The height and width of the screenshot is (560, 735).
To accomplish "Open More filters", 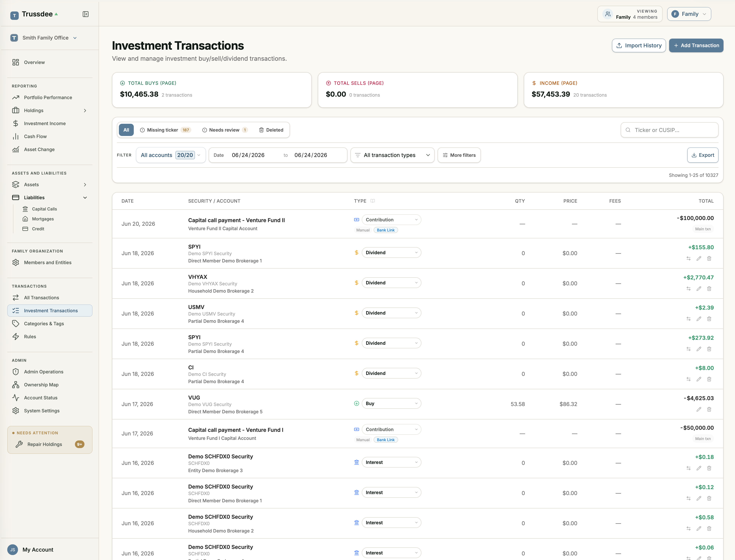I will point(459,155).
